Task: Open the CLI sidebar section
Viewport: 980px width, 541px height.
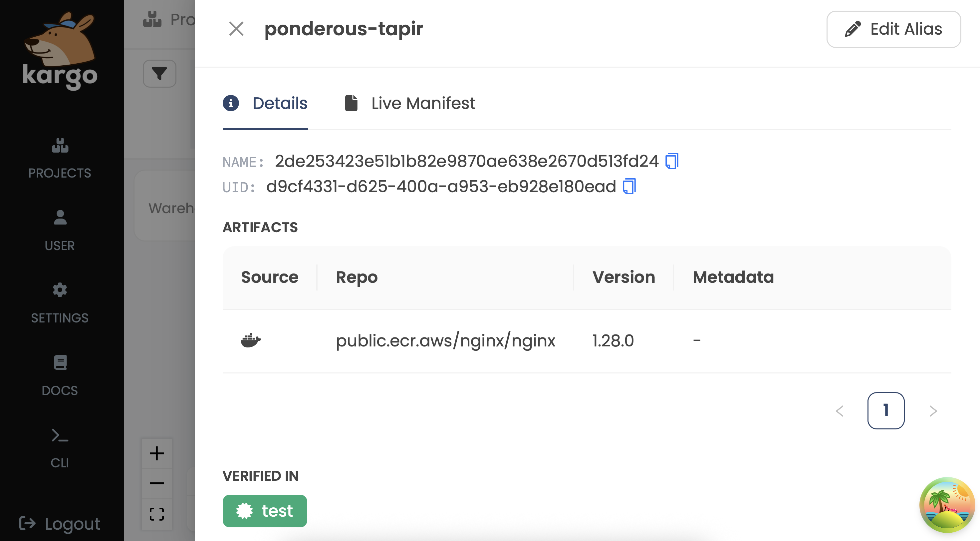Action: (60, 448)
